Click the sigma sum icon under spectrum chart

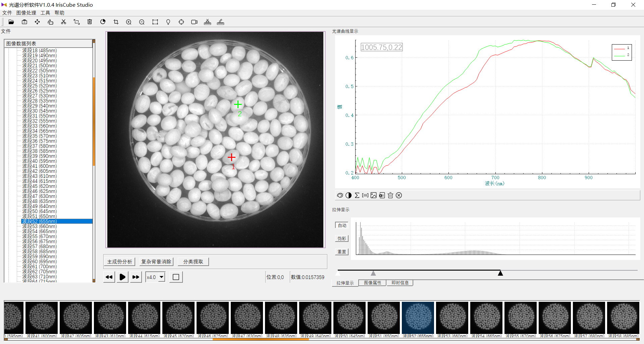point(357,195)
